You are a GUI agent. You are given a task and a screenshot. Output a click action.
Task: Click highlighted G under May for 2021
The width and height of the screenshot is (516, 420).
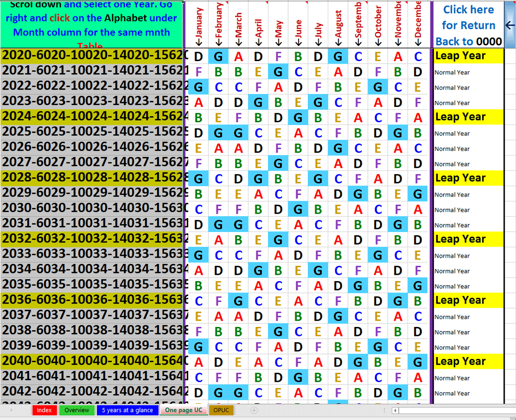(278, 72)
